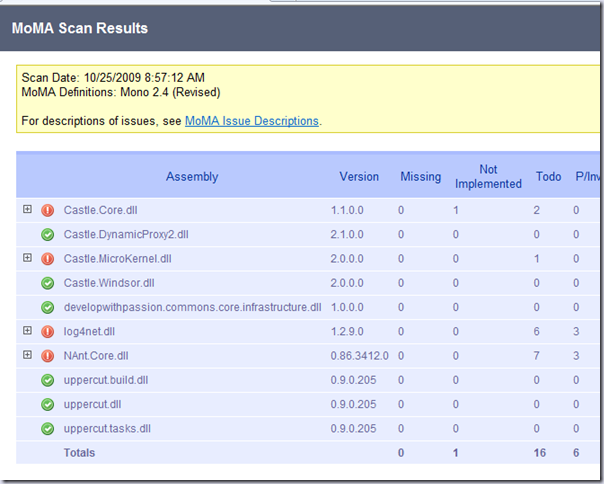Expand the Castle.MicroKernel.dll row

[27, 258]
